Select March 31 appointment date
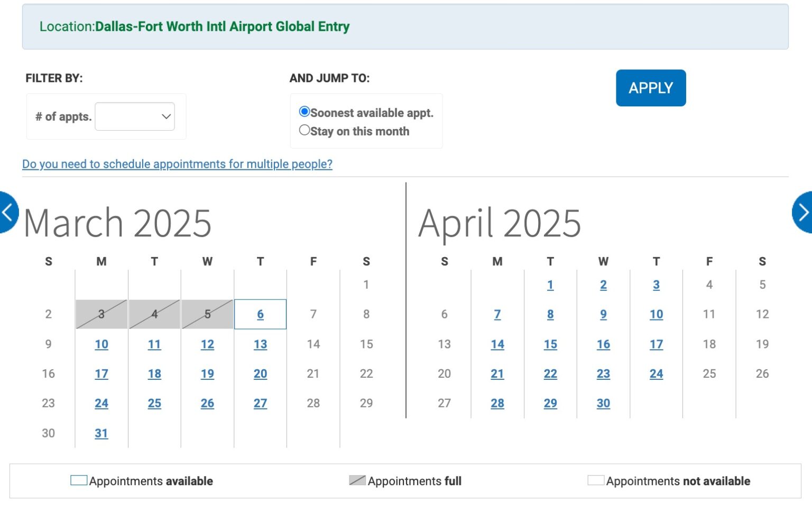 coord(101,433)
